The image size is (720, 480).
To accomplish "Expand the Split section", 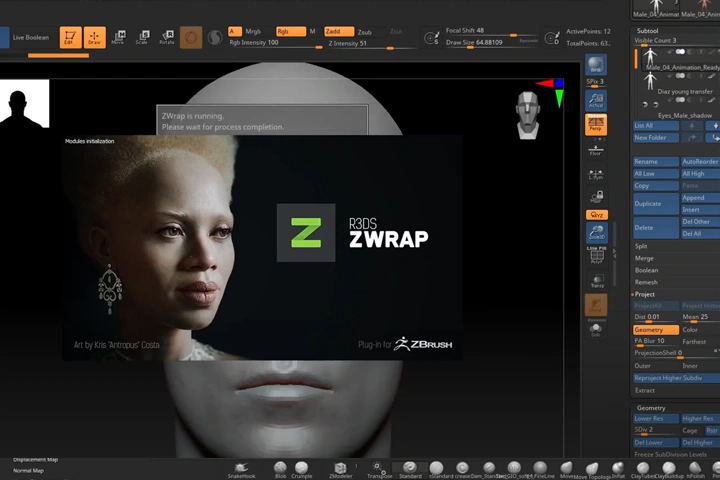I will 641,246.
